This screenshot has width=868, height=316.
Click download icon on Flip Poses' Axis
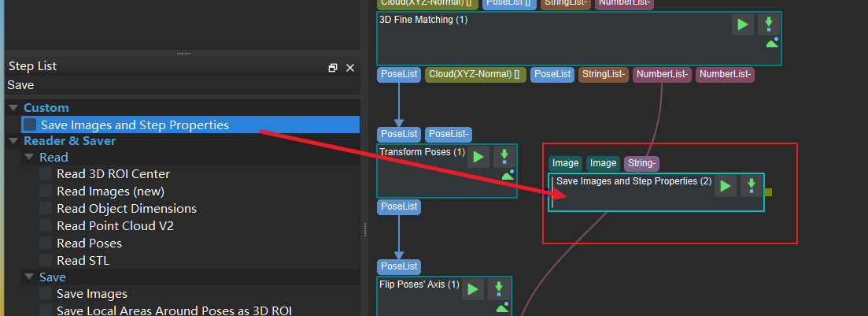click(499, 289)
